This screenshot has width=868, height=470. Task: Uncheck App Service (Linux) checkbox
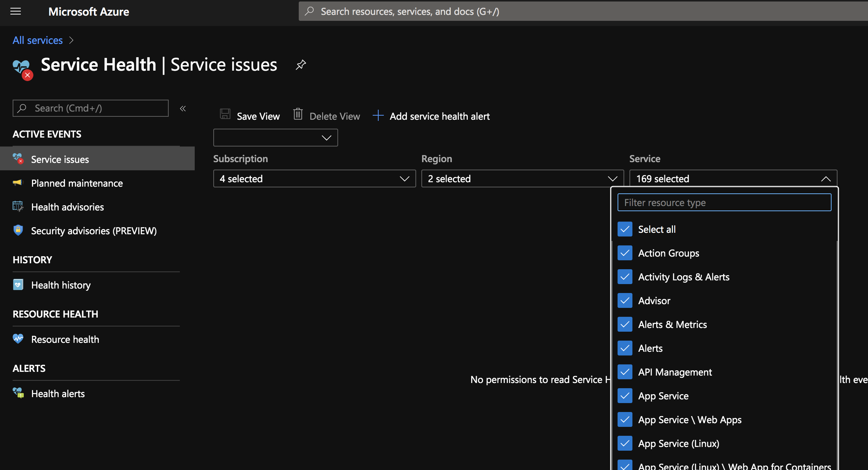625,443
